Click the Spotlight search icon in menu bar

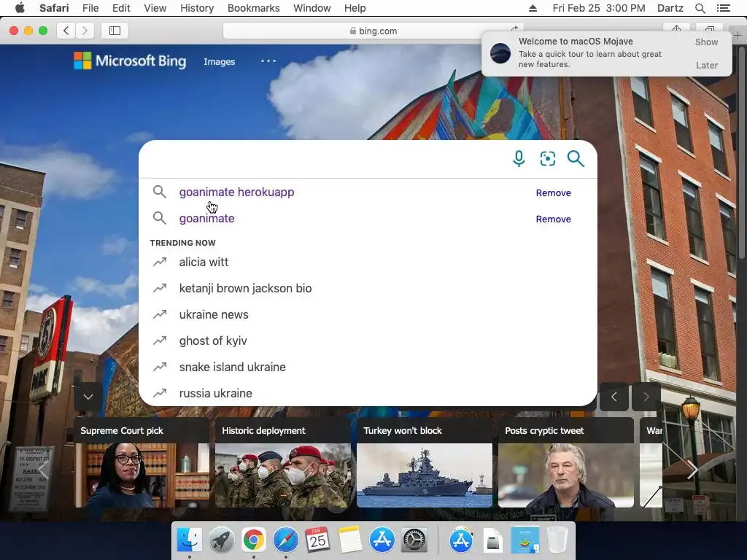click(700, 8)
